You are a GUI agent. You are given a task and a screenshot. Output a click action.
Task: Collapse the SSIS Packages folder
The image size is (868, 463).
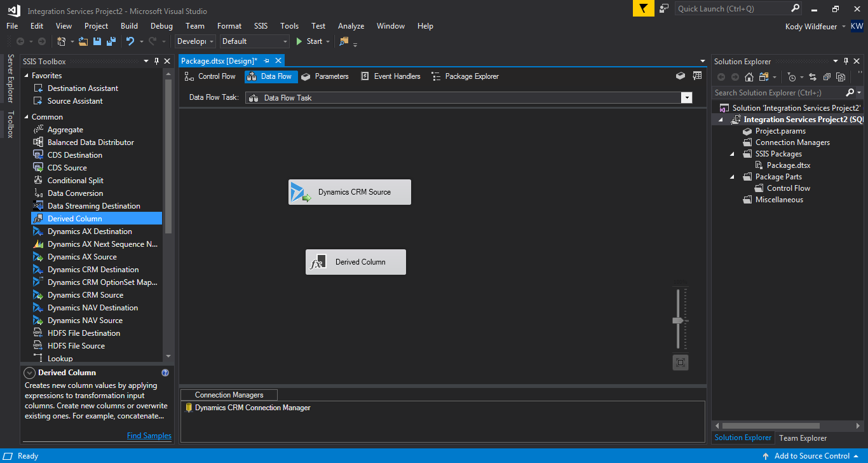[x=732, y=154]
